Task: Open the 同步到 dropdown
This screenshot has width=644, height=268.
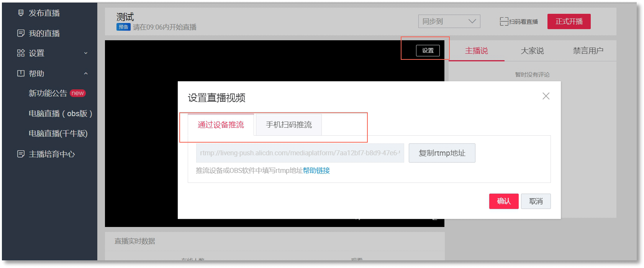Action: click(x=449, y=21)
